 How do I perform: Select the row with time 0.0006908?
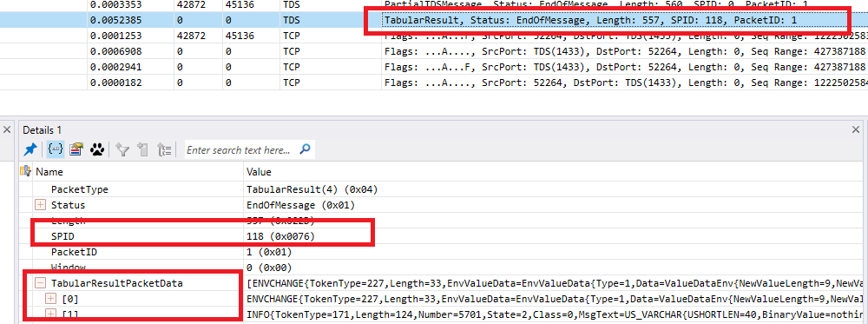coord(434,51)
